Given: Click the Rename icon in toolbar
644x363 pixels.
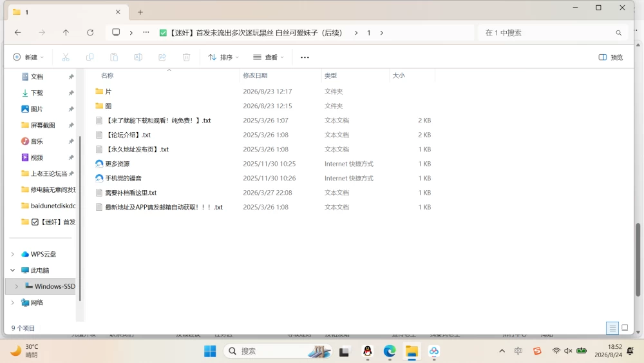Looking at the screenshot, I should [x=138, y=57].
